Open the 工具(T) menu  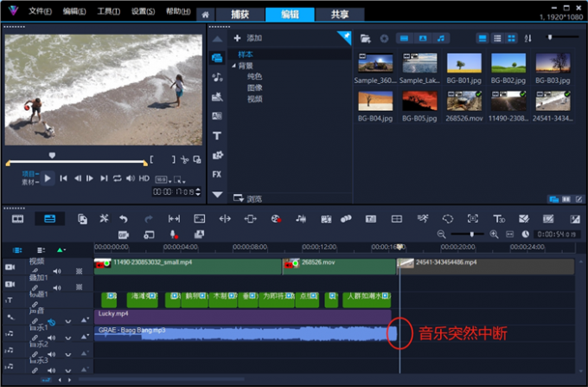click(x=109, y=11)
